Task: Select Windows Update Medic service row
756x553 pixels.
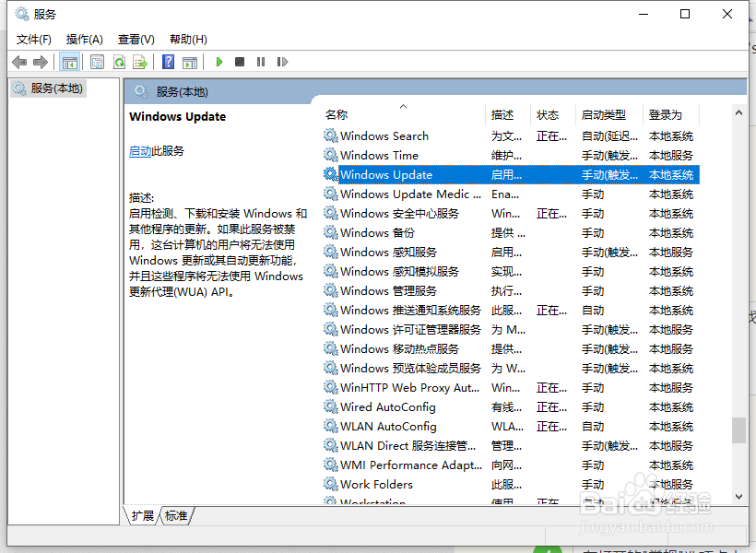Action: [x=511, y=194]
